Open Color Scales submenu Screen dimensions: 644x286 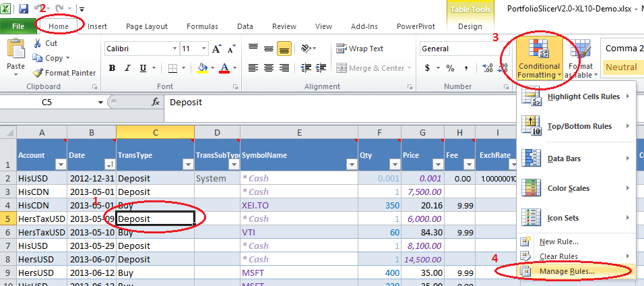coord(576,188)
